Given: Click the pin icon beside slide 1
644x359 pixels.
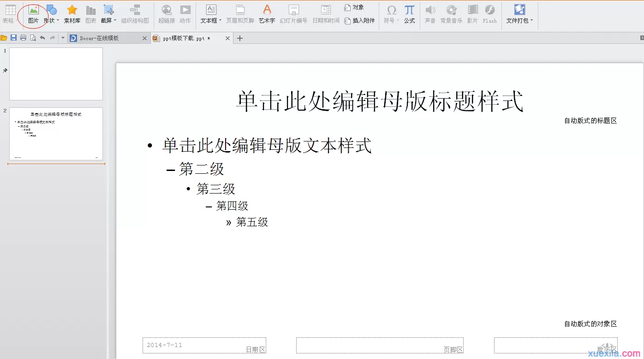Looking at the screenshot, I should coord(5,71).
